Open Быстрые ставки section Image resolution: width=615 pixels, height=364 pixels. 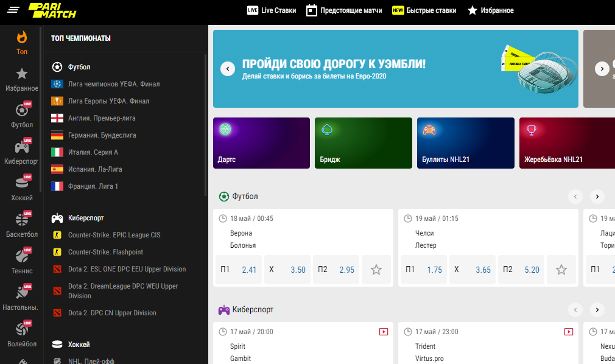pos(424,10)
